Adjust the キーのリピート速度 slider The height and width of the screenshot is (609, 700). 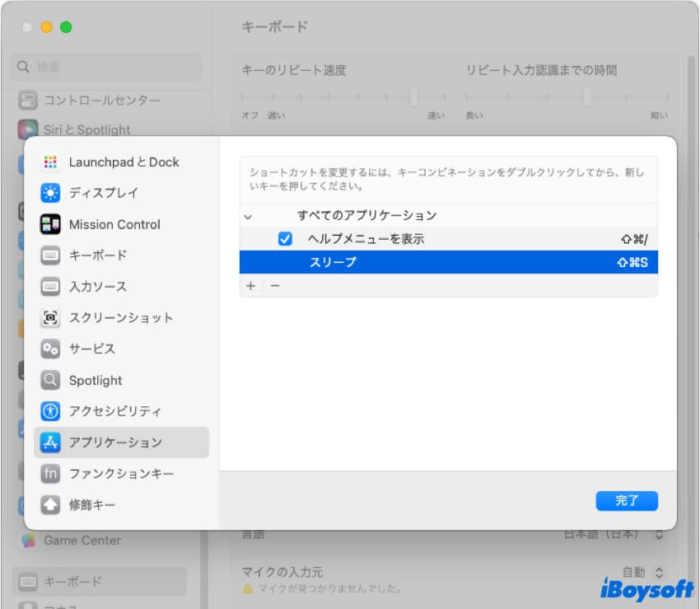(413, 97)
